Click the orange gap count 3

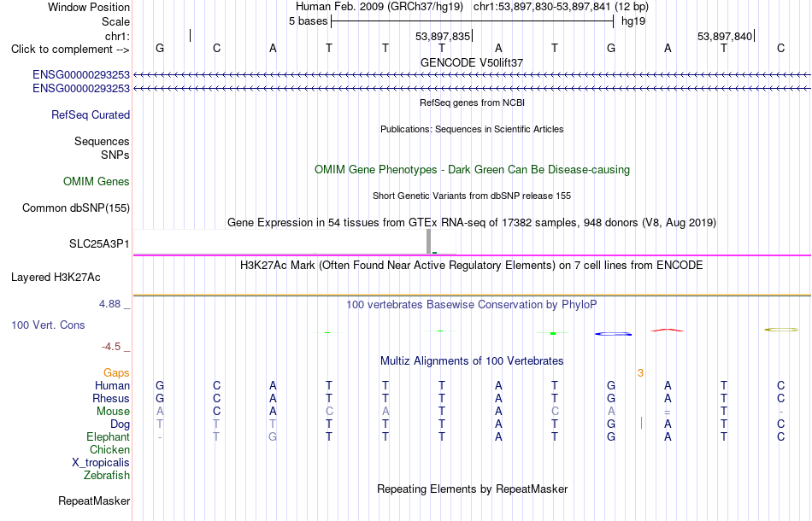click(x=640, y=373)
